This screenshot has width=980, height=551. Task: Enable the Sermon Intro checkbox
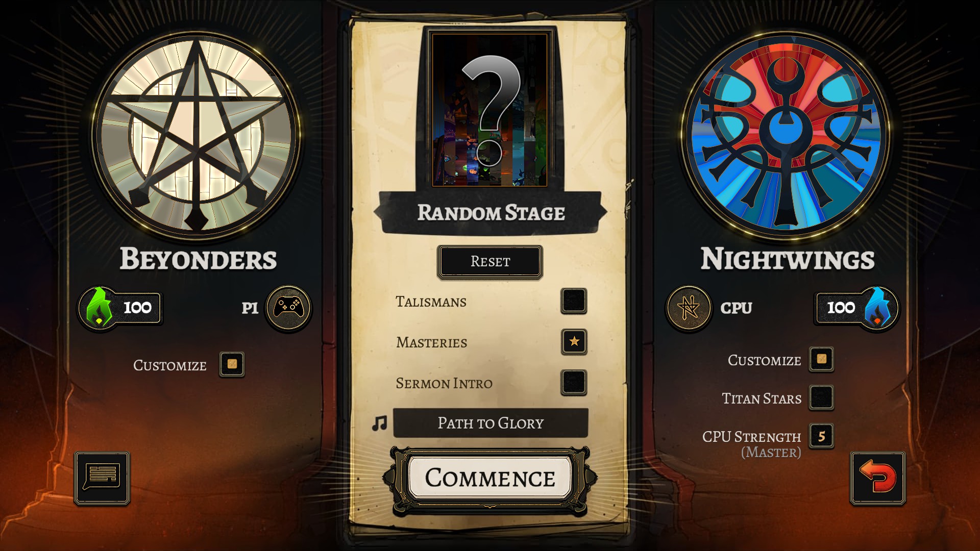[574, 382]
